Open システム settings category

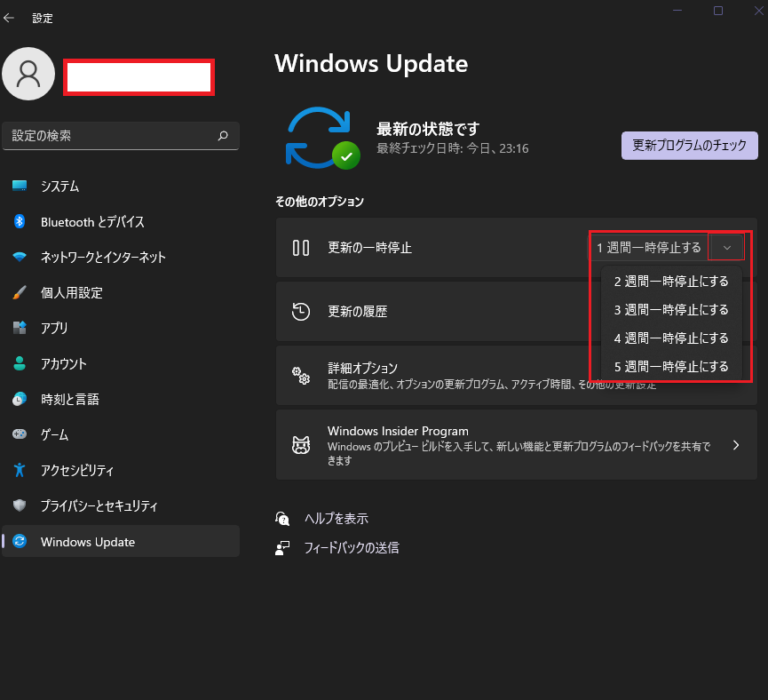tap(121, 187)
